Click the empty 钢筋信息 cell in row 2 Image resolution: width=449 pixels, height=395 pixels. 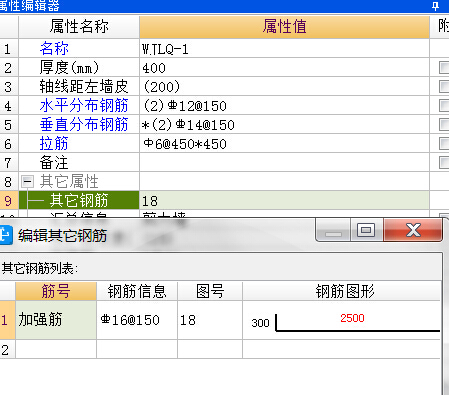137,350
